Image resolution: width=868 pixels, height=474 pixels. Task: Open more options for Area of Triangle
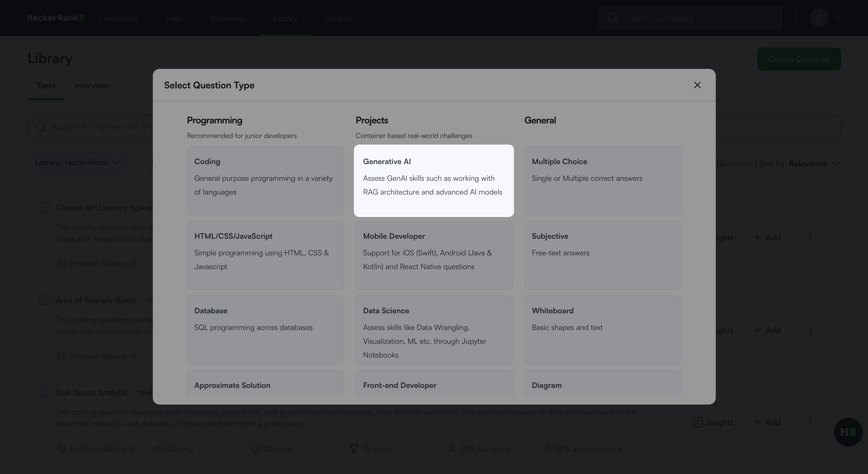tap(810, 330)
